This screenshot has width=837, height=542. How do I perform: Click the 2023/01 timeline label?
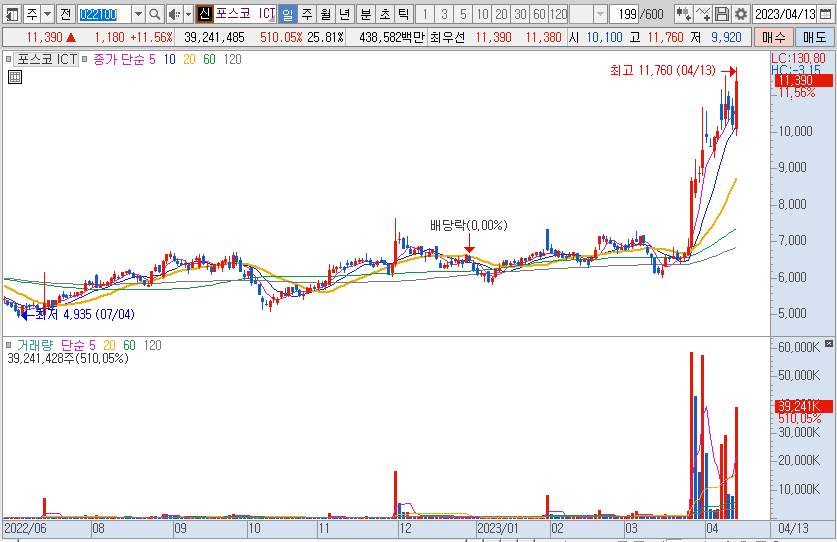[x=498, y=529]
